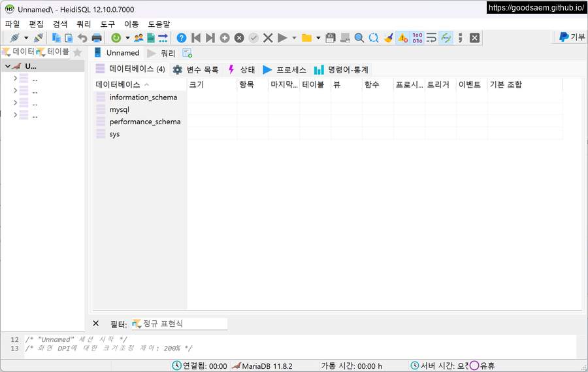The width and height of the screenshot is (588, 372).
Task: Select the 프로세스 tab
Action: coord(285,69)
